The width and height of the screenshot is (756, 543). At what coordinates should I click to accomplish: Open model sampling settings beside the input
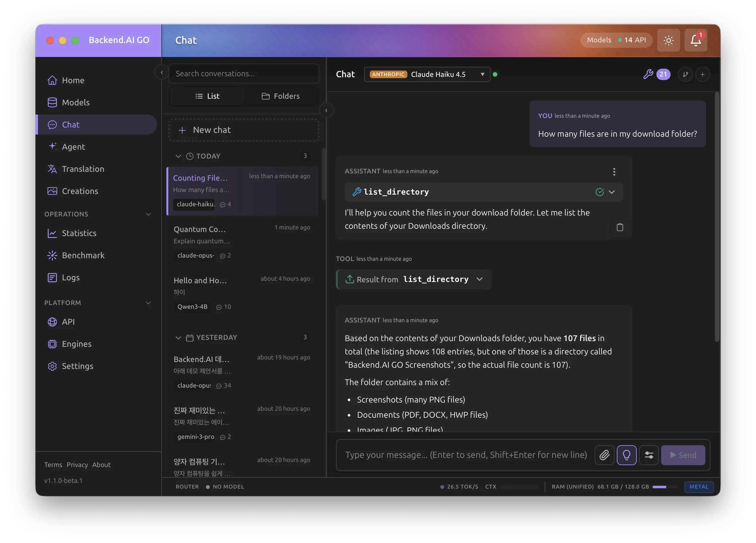649,455
